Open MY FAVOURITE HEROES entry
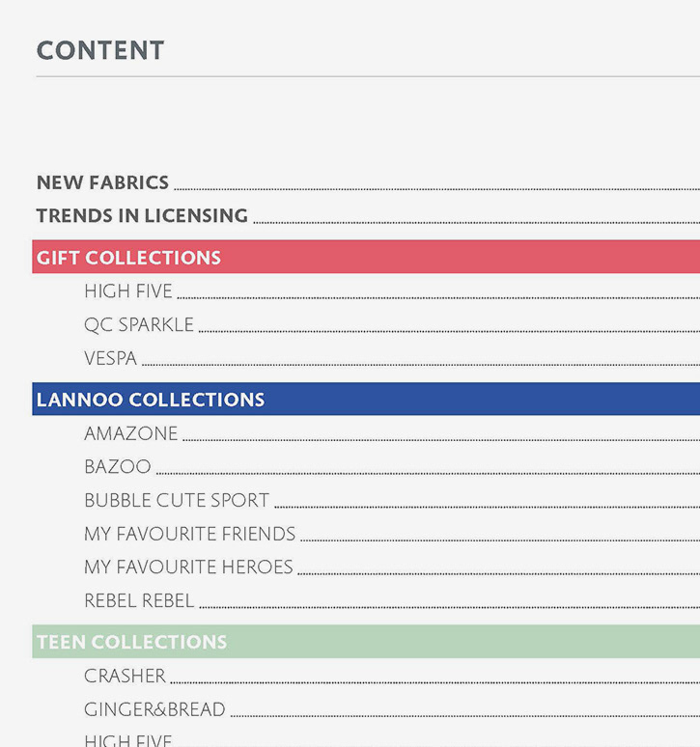The image size is (700, 747). [188, 567]
